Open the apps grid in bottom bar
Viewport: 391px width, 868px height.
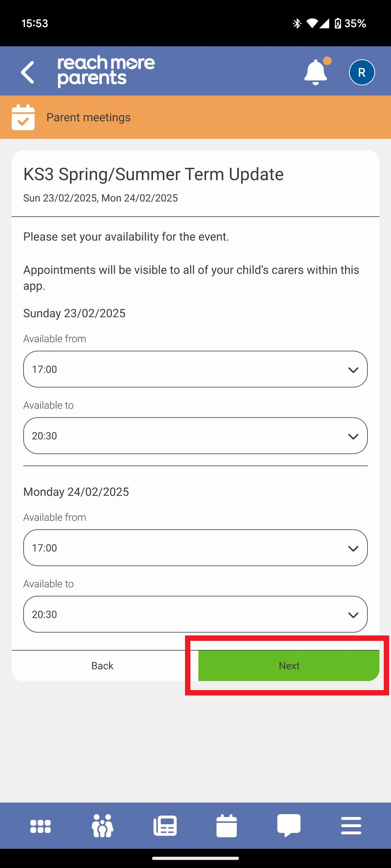pyautogui.click(x=41, y=826)
